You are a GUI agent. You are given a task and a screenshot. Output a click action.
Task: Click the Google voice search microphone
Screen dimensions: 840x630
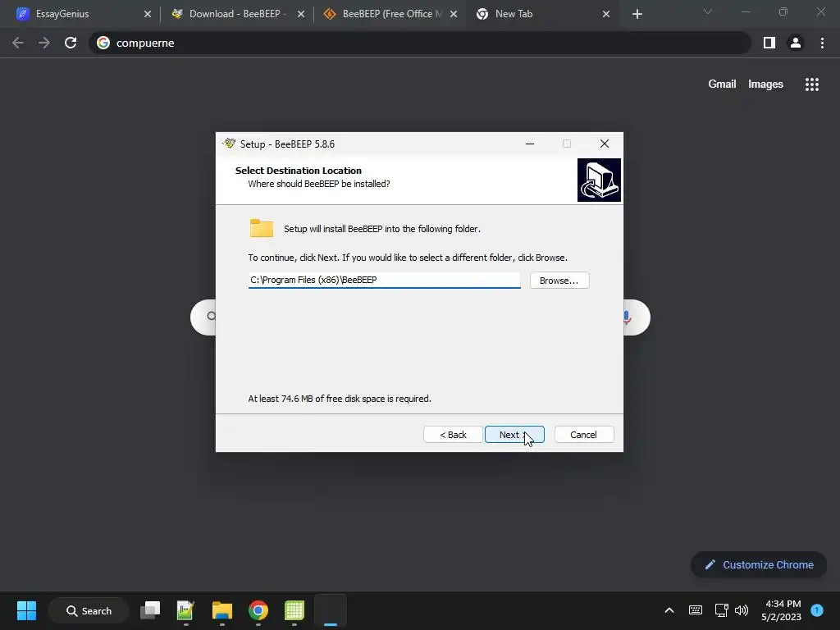(627, 317)
